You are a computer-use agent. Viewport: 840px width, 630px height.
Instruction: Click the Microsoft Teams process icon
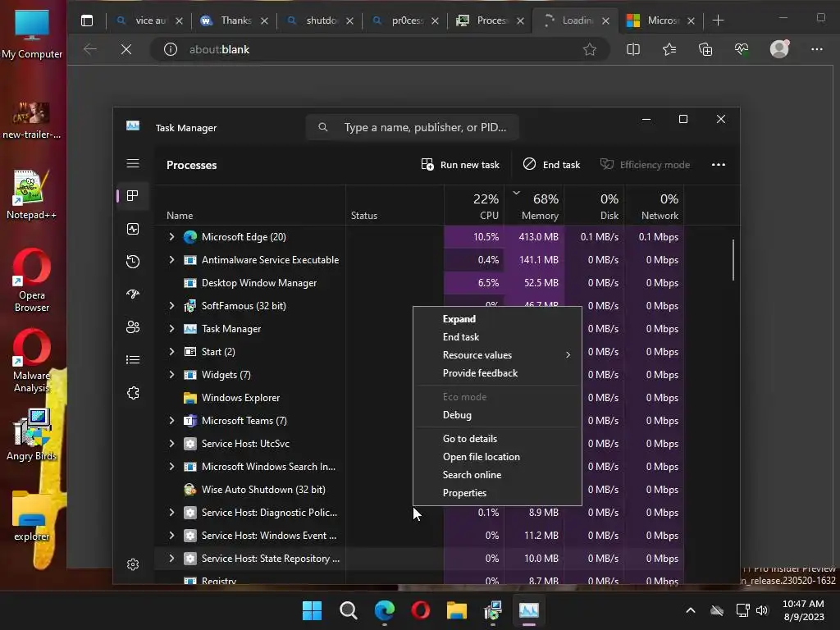pos(190,421)
